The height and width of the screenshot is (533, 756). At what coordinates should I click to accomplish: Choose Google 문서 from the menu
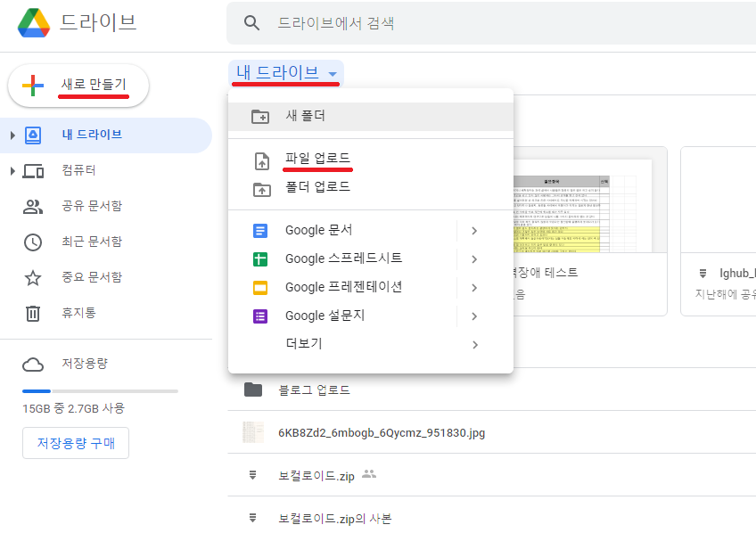point(371,231)
